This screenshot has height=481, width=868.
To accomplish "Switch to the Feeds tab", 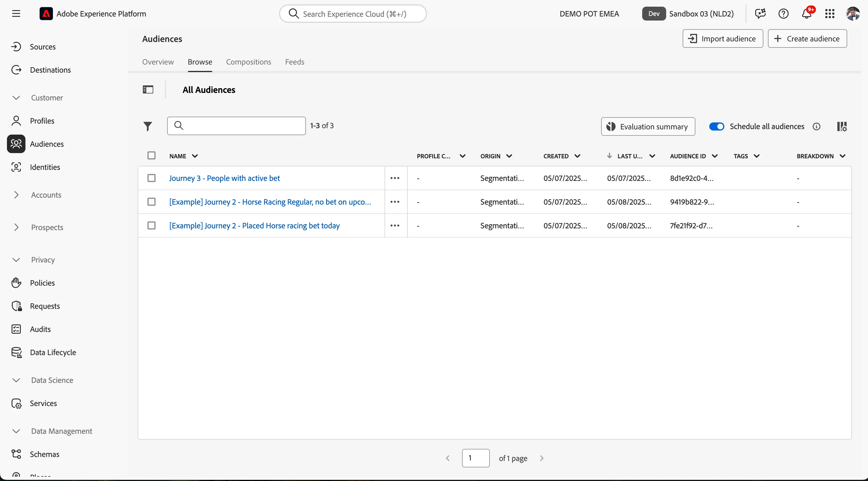I will pos(295,62).
